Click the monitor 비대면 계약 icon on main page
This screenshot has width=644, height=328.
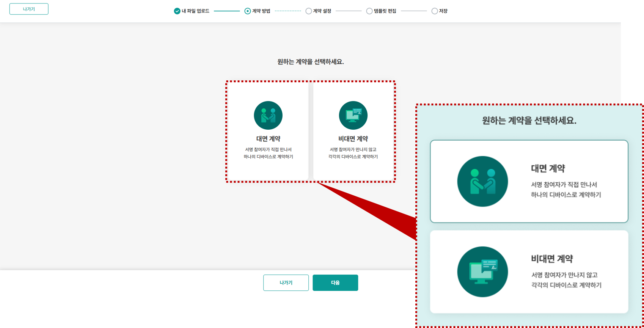pyautogui.click(x=353, y=115)
